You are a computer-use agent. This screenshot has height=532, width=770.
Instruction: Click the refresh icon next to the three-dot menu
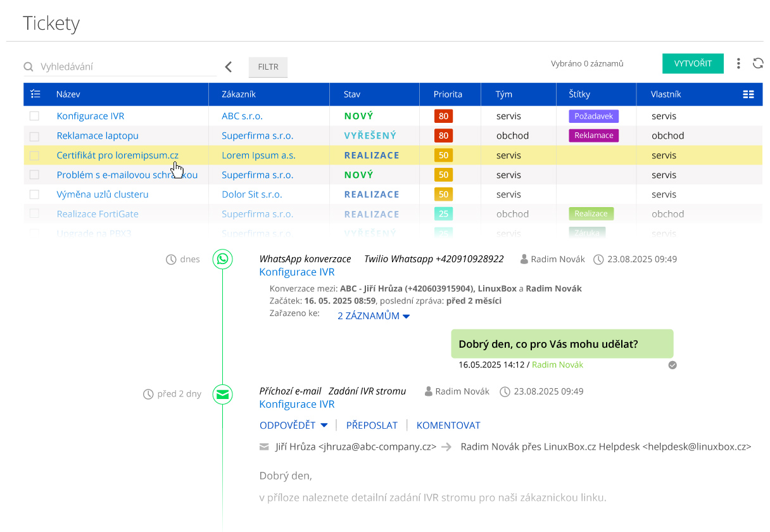(x=757, y=63)
